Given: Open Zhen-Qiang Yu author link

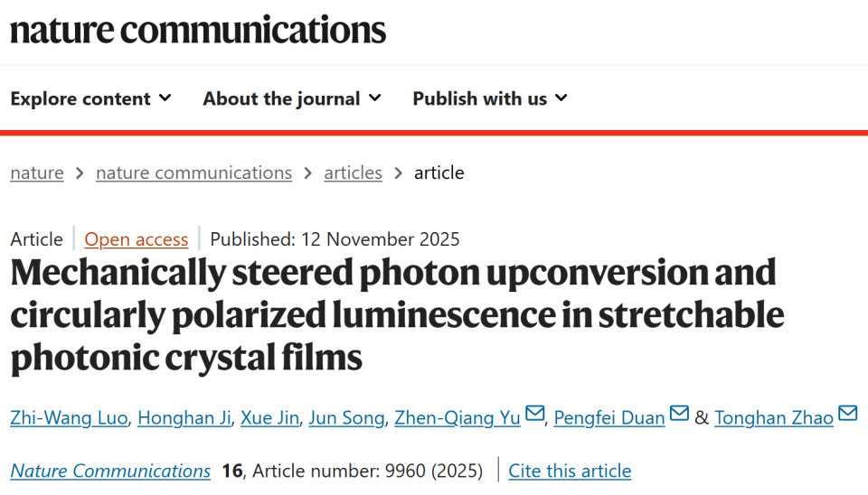Looking at the screenshot, I should [x=458, y=417].
